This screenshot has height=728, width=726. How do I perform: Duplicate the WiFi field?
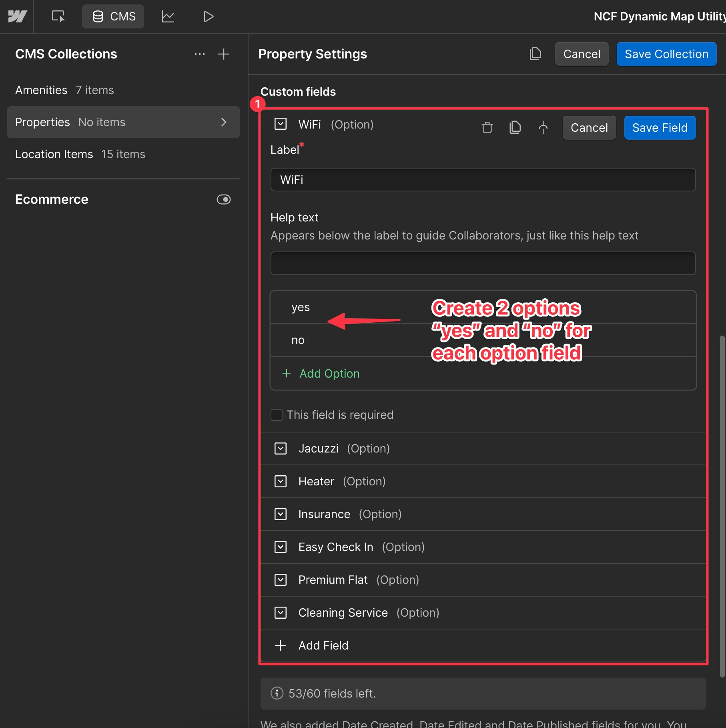pyautogui.click(x=515, y=127)
